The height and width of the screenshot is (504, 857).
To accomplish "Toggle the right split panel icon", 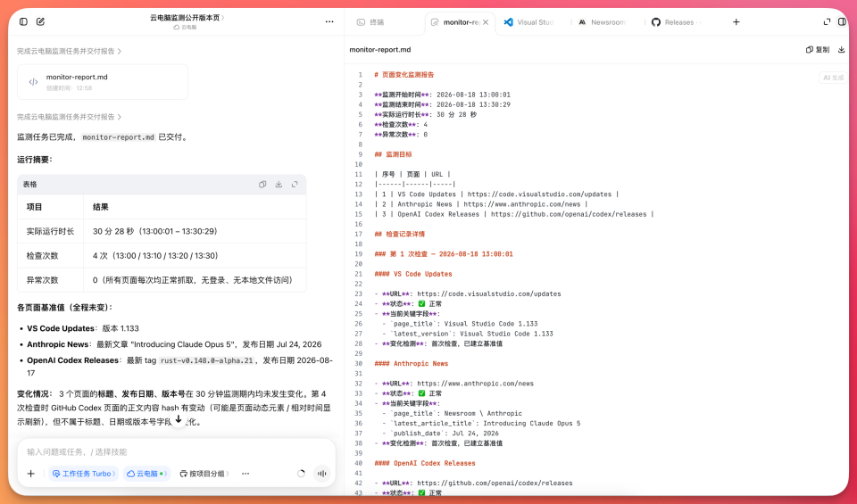I will [x=842, y=21].
